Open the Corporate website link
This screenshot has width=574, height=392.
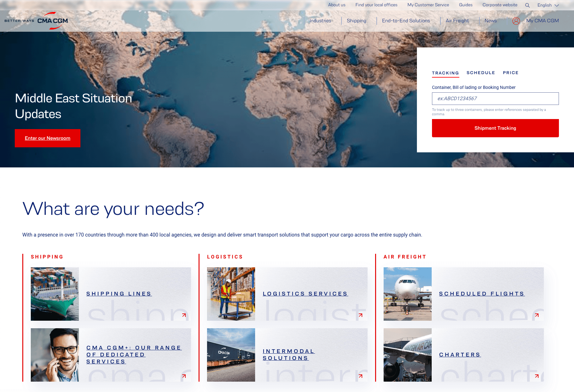(x=500, y=5)
